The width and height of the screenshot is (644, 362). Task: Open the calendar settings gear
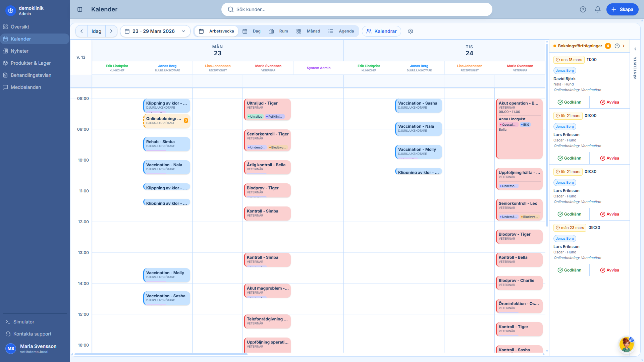(x=410, y=31)
